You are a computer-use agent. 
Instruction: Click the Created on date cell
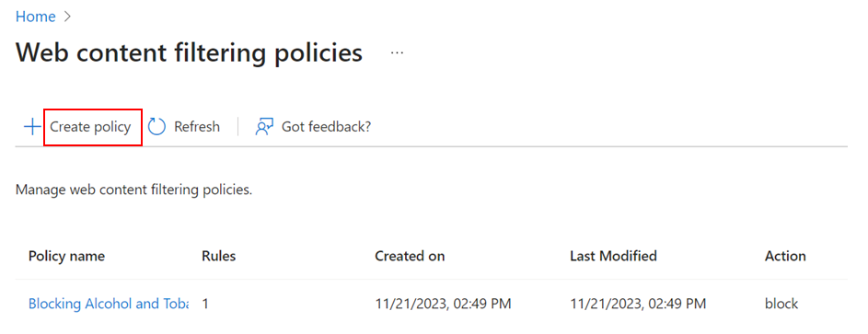tap(443, 304)
